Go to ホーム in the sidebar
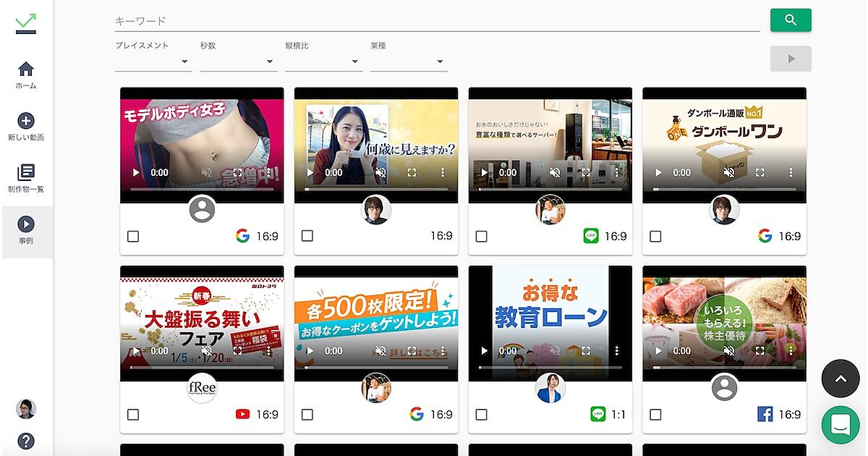 [26, 75]
